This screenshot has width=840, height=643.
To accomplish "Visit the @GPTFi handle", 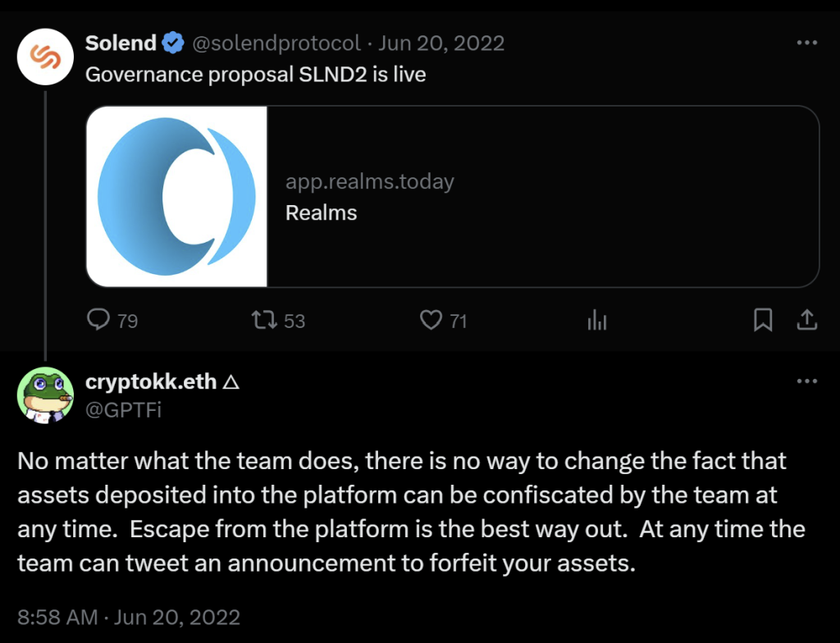I will [123, 408].
